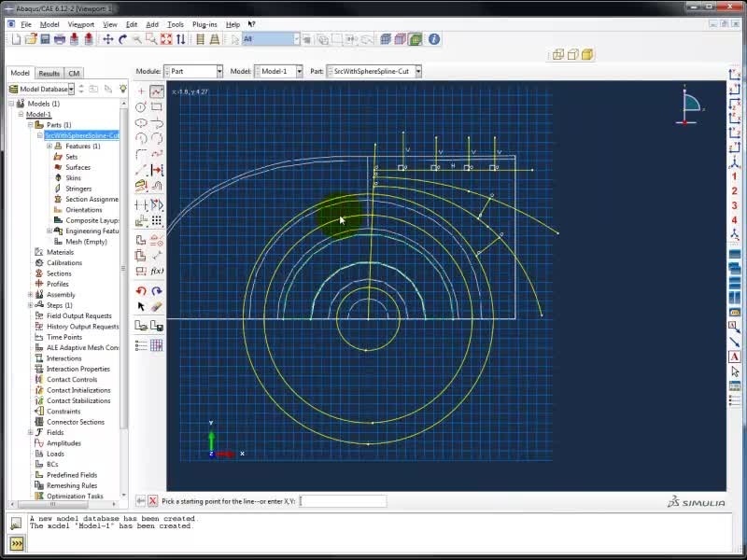The height and width of the screenshot is (560, 747).
Task: Pick the Create Rectangle sketch tool
Action: (x=156, y=107)
